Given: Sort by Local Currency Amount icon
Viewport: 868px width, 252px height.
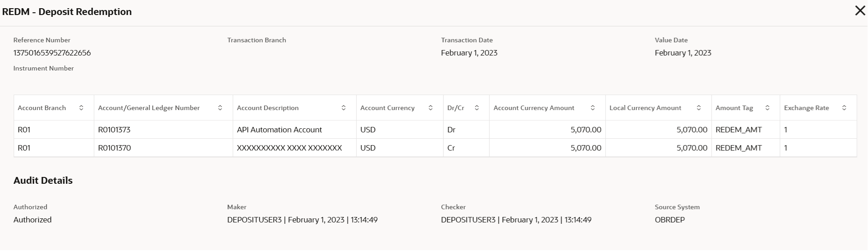Looking at the screenshot, I should coord(699,108).
